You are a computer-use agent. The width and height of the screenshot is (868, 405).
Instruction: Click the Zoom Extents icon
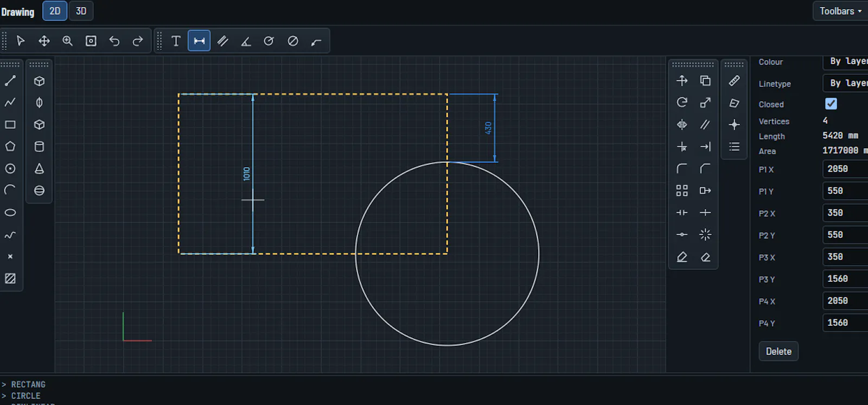pyautogui.click(x=91, y=41)
